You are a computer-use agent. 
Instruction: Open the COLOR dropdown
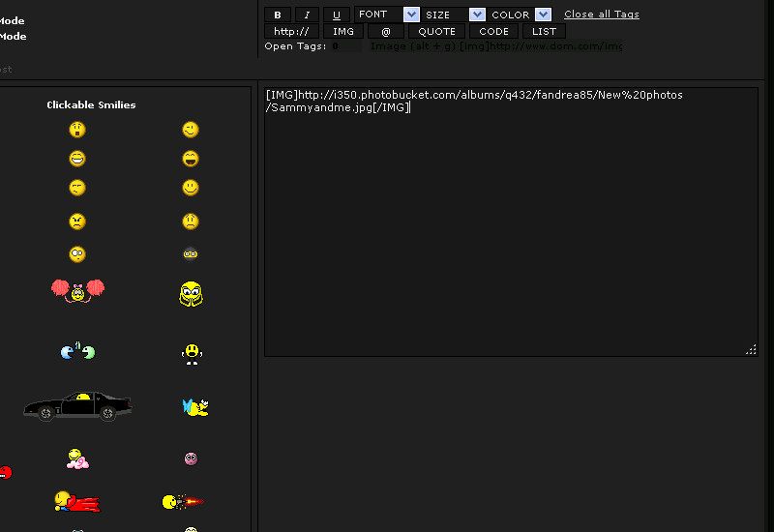point(520,15)
